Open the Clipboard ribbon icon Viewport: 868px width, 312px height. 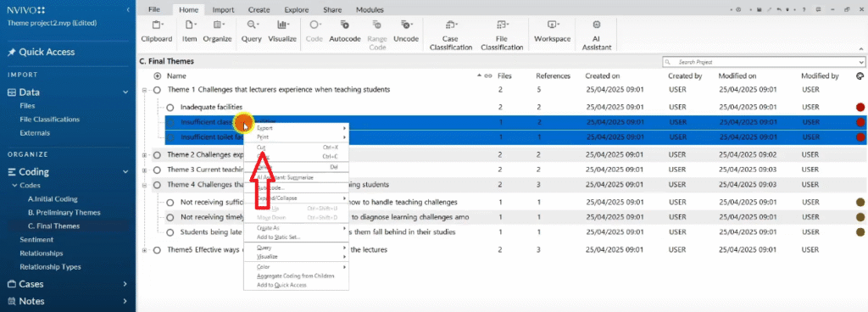point(156,25)
